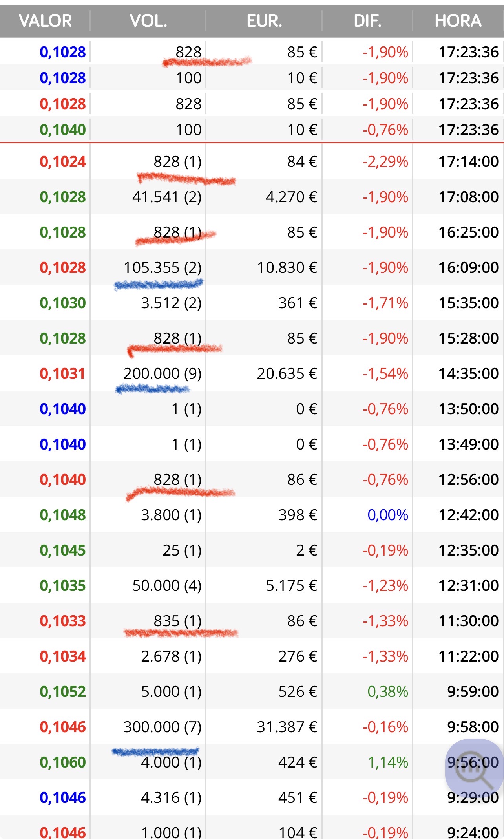
Task: Click the DIF. column header
Action: click(367, 21)
